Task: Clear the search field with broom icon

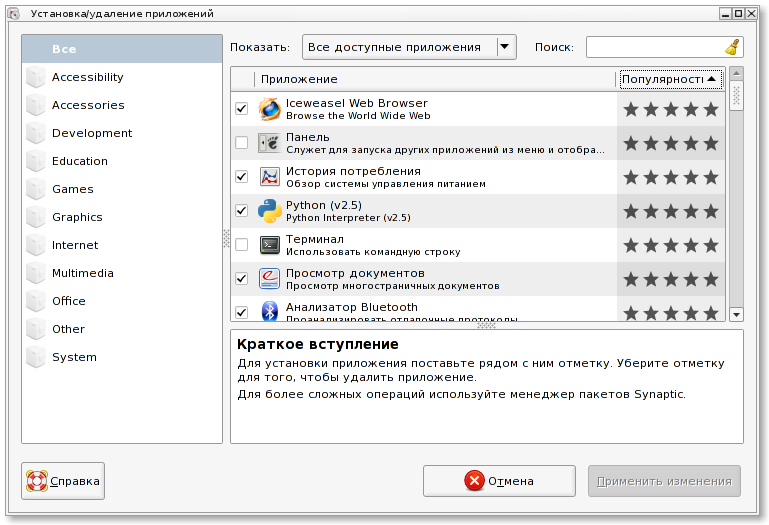Action: 732,47
